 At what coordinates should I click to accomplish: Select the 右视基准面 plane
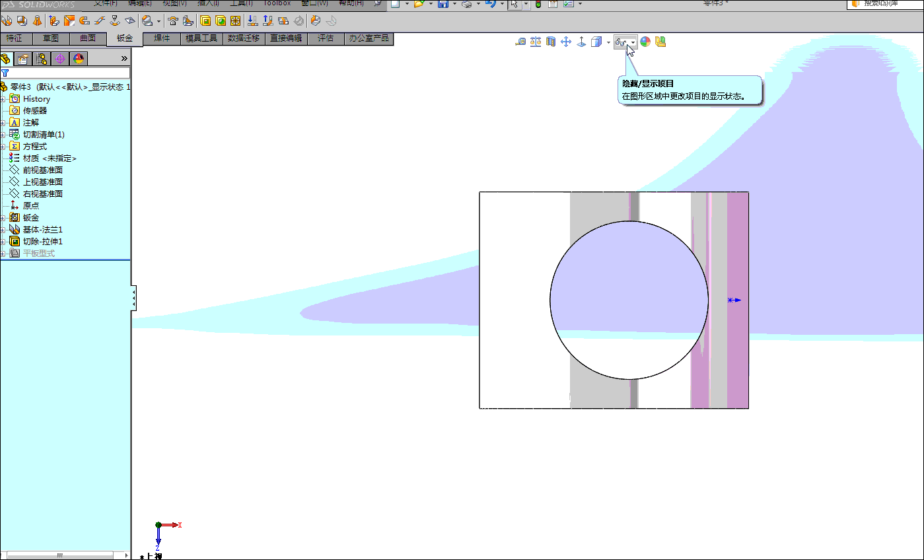coord(43,194)
